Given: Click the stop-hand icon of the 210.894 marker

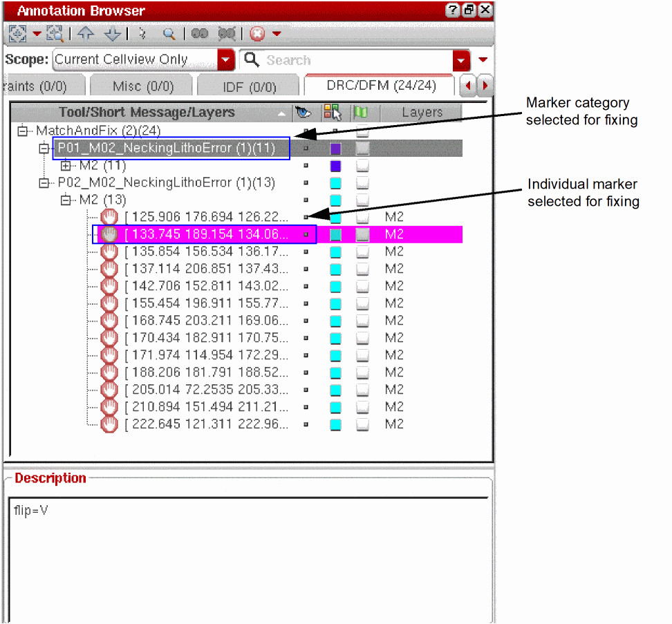Looking at the screenshot, I should (x=109, y=407).
